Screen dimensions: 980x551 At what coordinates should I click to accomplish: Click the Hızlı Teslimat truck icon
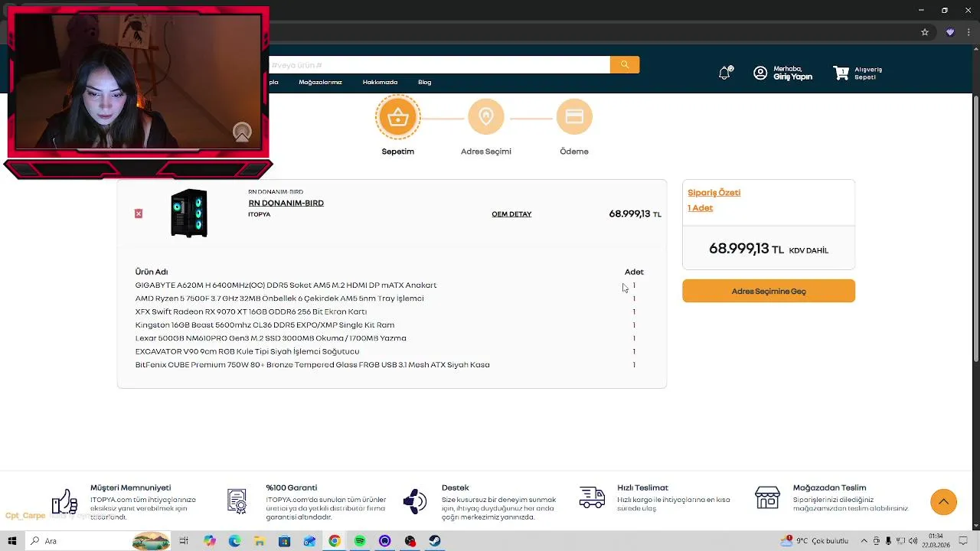[x=592, y=497]
